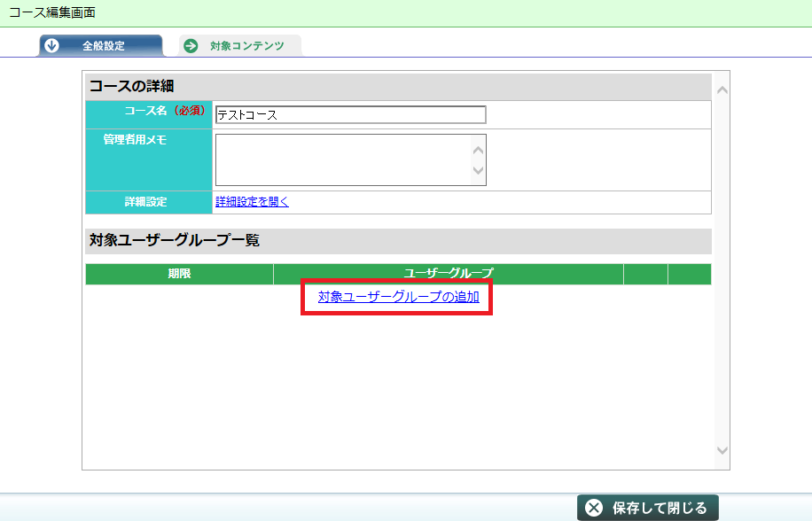Focus the コース名 input field

[x=350, y=115]
